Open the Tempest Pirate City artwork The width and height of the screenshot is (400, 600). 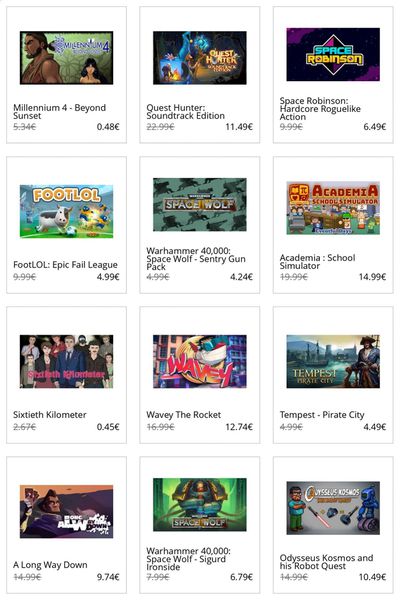tap(333, 362)
